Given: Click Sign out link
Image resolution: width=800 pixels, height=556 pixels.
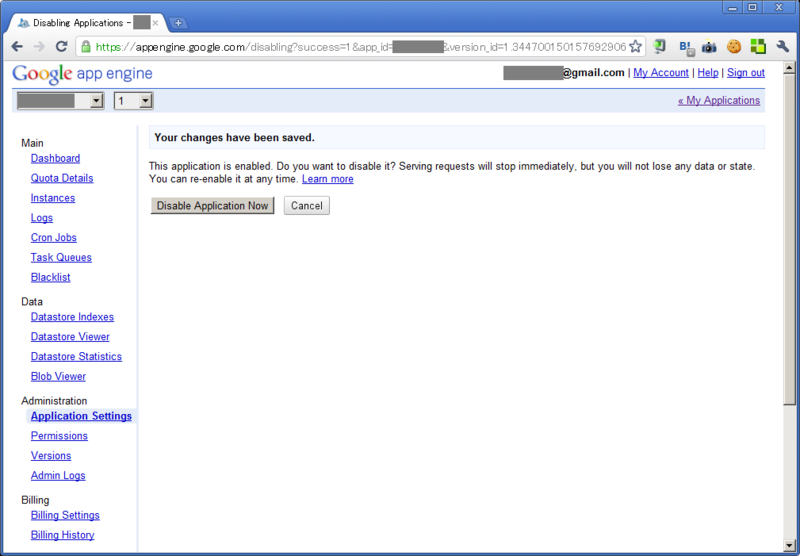Looking at the screenshot, I should (x=745, y=73).
